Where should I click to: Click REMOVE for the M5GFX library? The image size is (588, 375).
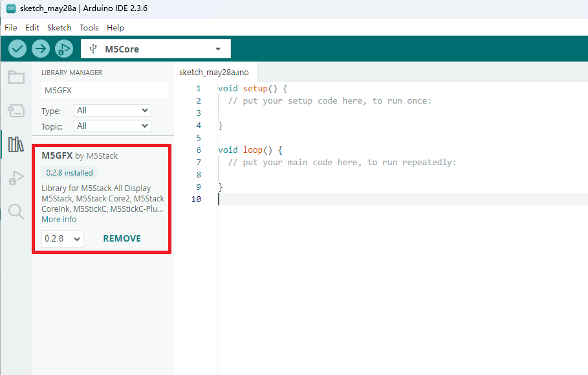point(122,238)
